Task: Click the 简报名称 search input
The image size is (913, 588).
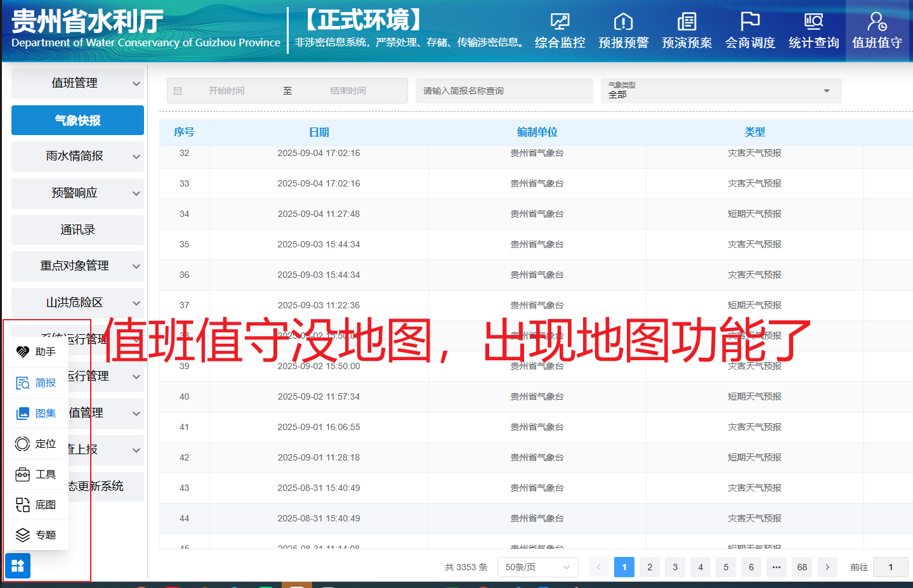Action: (504, 91)
